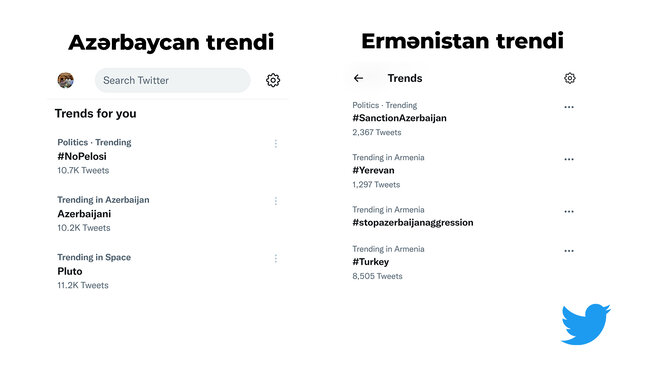Expand options menu for #SanctionAzerbaijan

(569, 107)
